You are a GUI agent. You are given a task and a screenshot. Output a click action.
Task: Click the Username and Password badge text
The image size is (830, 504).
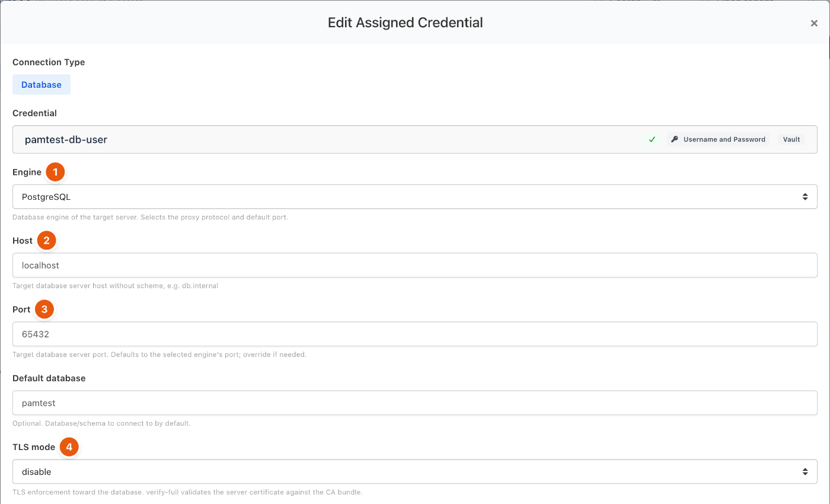(x=724, y=139)
